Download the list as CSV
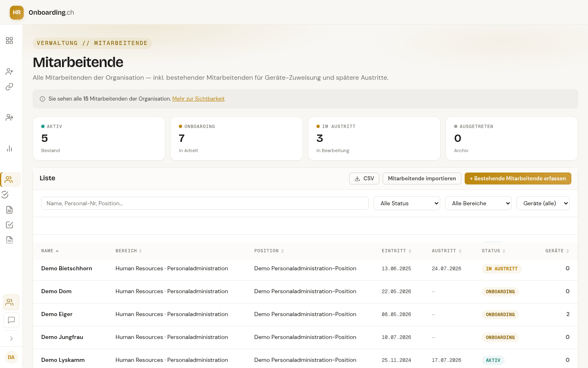This screenshot has height=368, width=588. tap(364, 179)
